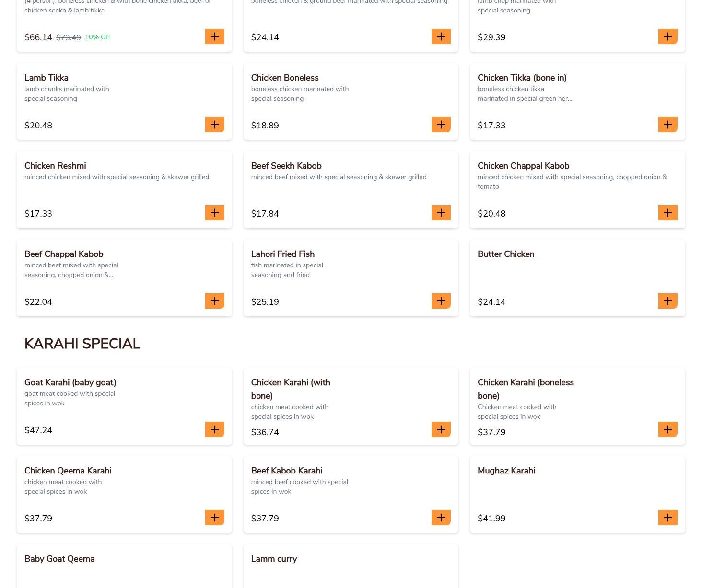Click the Chicken Karahi (boneless bone) title
702x588 pixels.
tap(526, 389)
